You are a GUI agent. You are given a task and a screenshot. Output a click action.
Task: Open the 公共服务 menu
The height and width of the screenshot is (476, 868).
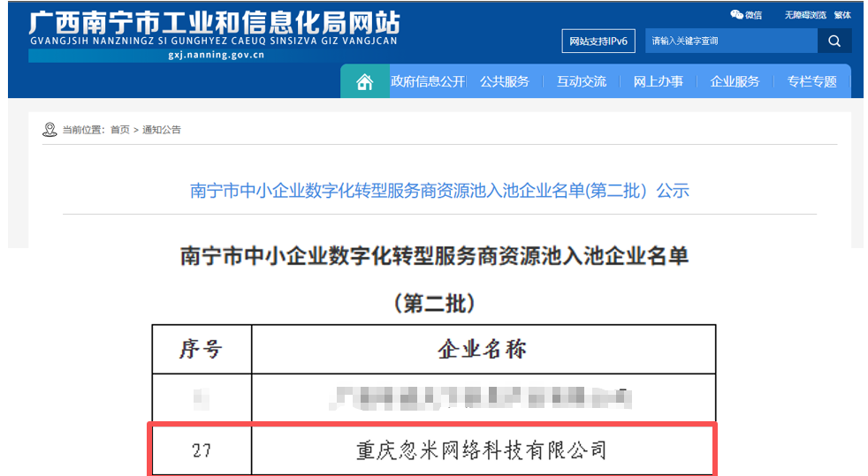point(505,82)
